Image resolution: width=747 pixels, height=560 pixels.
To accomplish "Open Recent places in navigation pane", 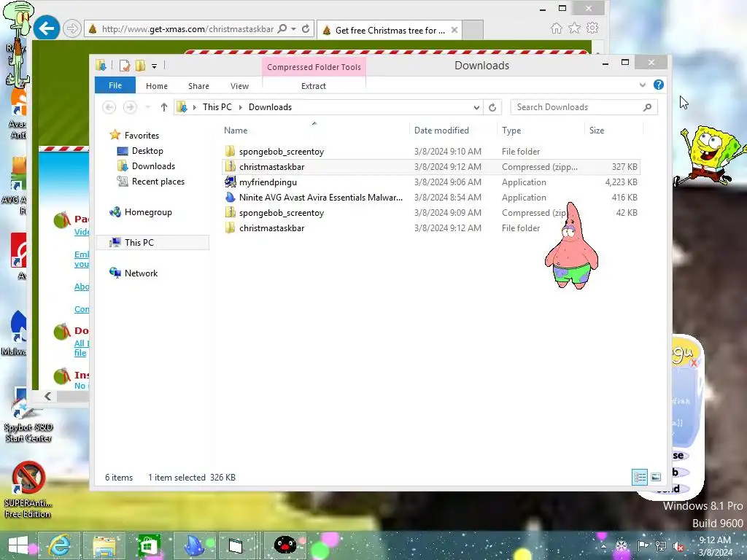I will (158, 182).
